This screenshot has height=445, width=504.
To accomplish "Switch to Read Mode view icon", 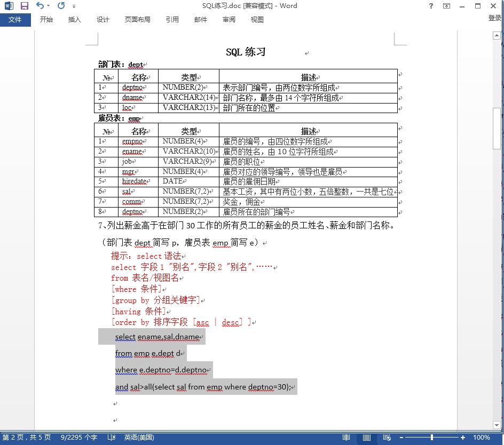I will tap(346, 438).
